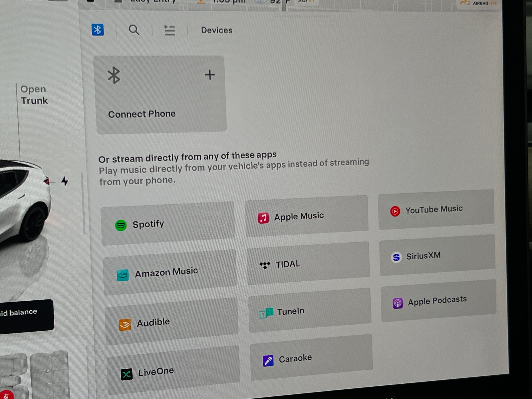Open the playlist queue icon
The image size is (532, 399).
[170, 30]
